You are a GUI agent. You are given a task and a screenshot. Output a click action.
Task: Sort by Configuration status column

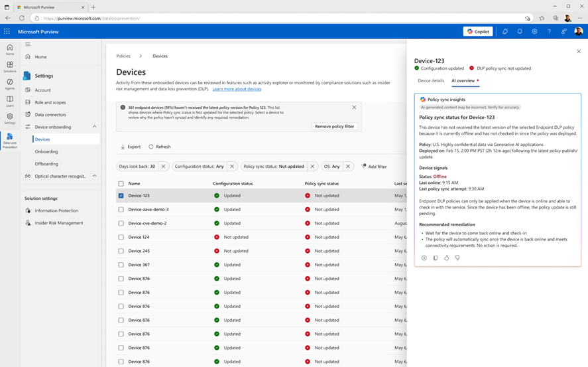233,184
